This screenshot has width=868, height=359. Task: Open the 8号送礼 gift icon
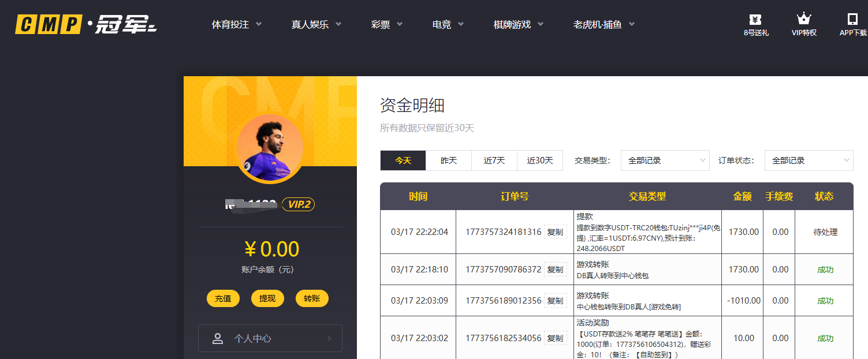click(755, 20)
